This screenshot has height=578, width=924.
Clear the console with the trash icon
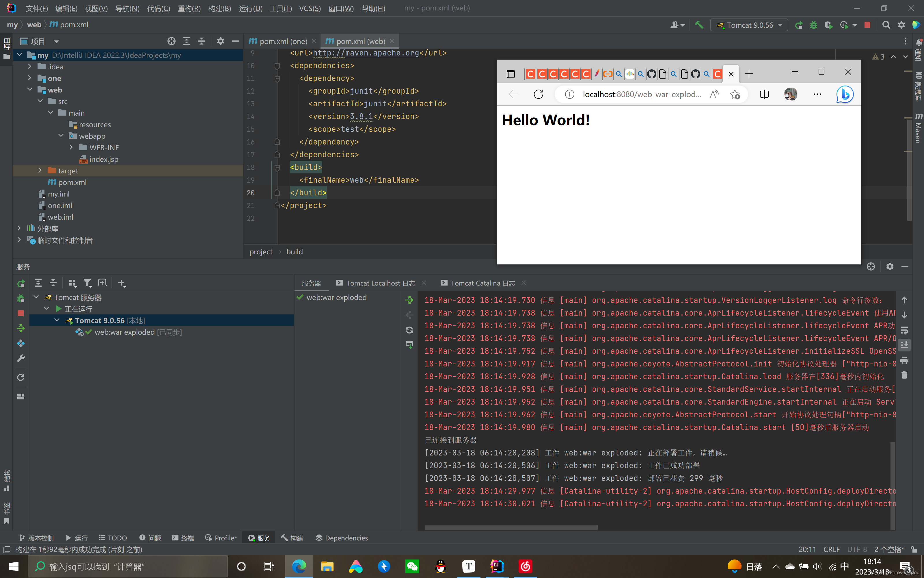(x=904, y=375)
